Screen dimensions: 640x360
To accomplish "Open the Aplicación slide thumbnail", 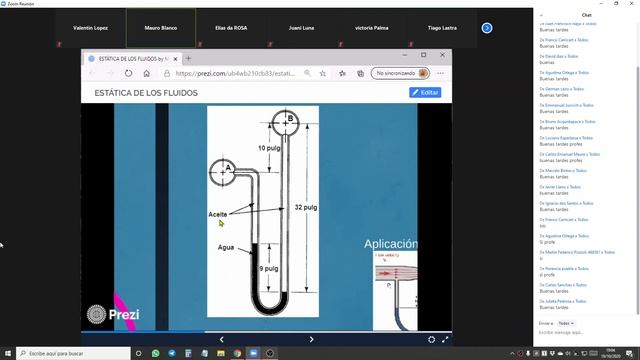I will coord(395,290).
